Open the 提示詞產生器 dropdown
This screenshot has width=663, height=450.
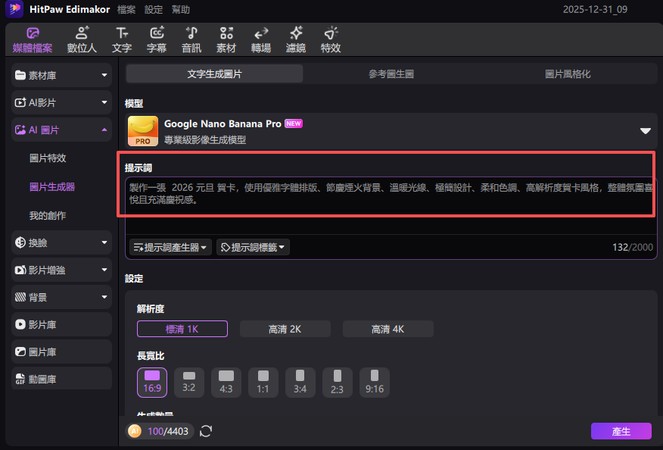click(x=170, y=247)
